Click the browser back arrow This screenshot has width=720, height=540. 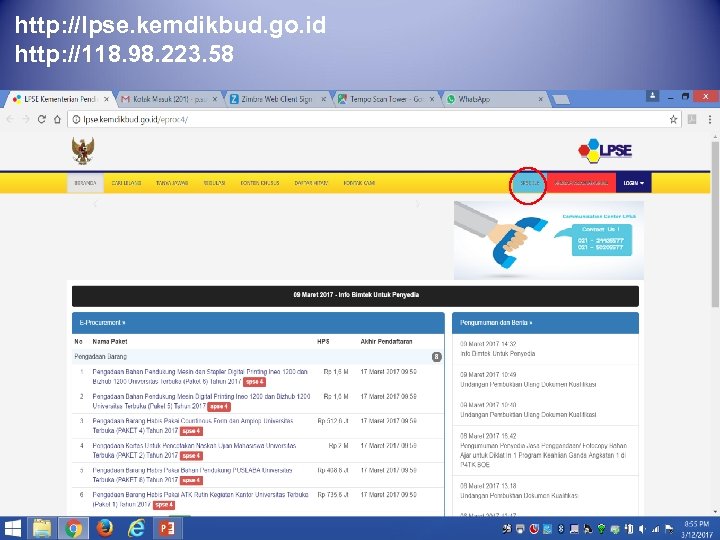[x=10, y=119]
